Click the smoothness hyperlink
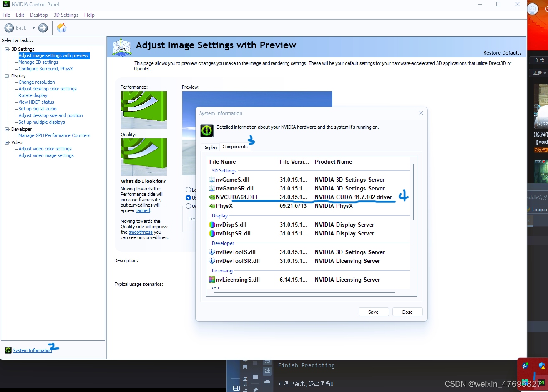 (141, 232)
